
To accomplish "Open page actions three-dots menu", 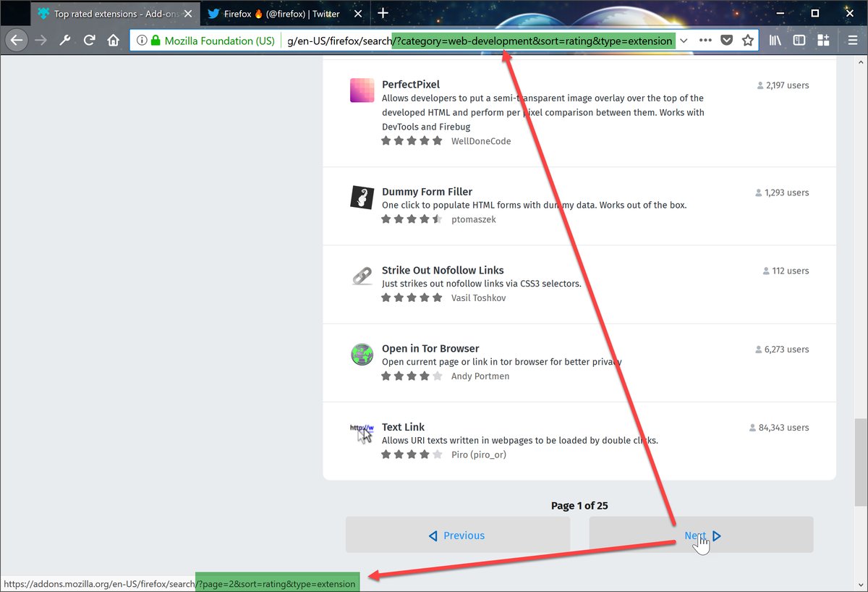I will (x=705, y=41).
